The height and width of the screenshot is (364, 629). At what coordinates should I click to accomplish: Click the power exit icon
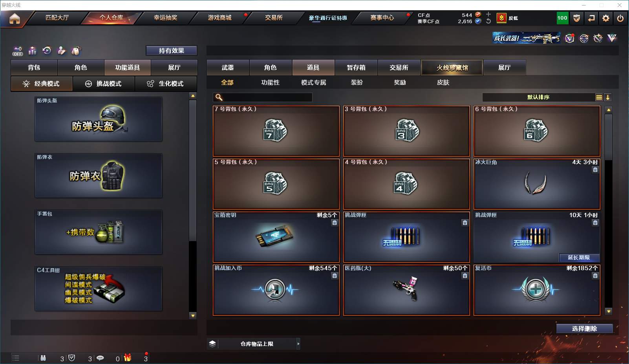[620, 18]
